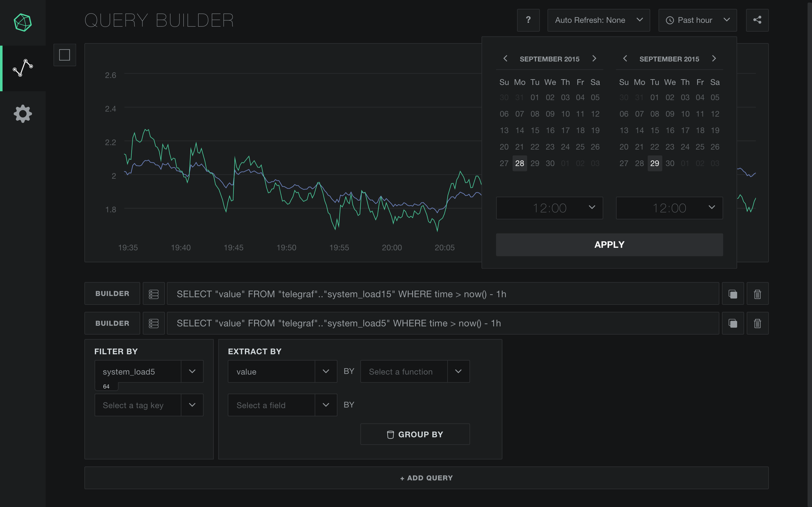Expand the Auto Refresh dropdown

[598, 20]
